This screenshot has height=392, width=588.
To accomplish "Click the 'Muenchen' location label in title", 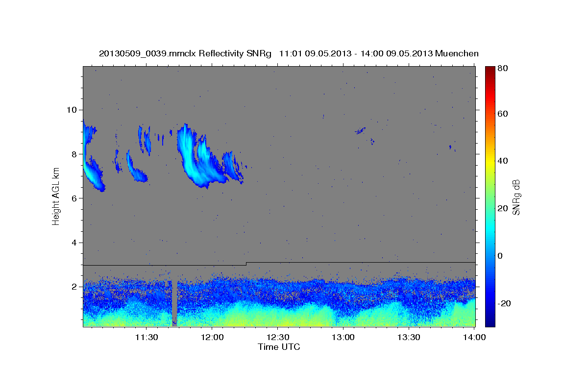I will coord(456,53).
